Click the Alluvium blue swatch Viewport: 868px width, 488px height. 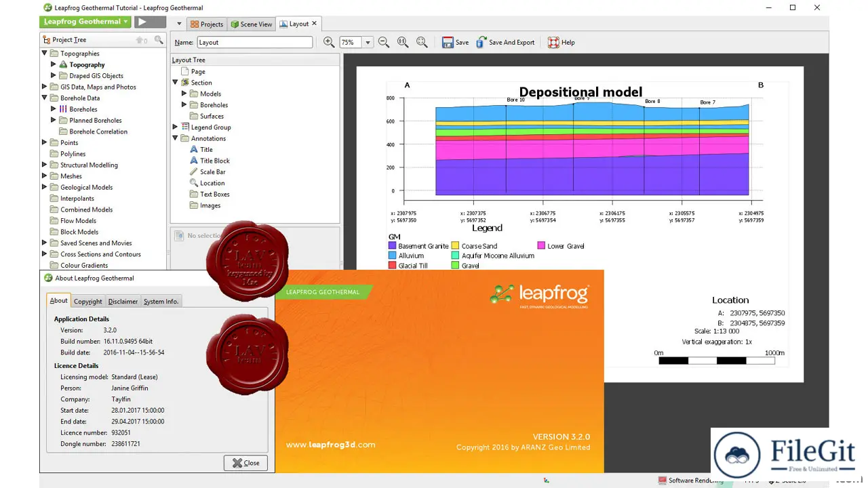click(x=392, y=256)
